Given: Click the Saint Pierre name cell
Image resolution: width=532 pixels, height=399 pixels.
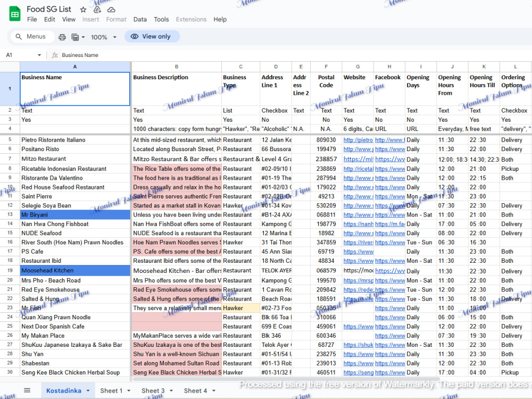Looking at the screenshot, I should coord(75,196).
